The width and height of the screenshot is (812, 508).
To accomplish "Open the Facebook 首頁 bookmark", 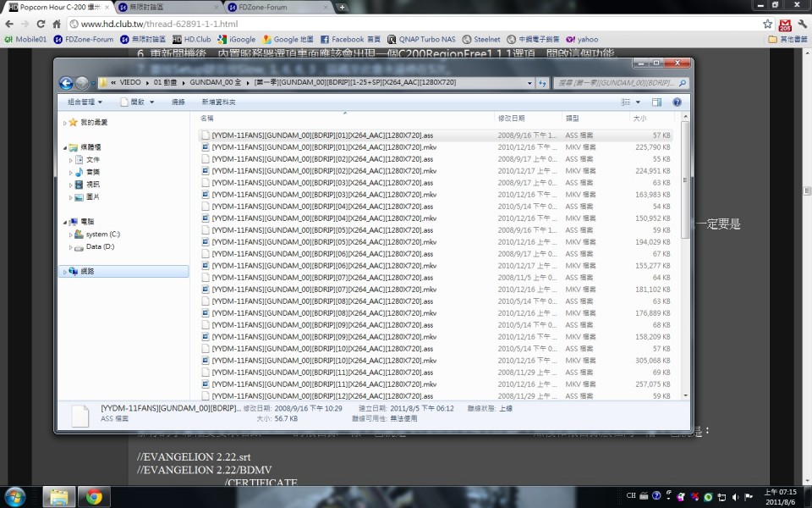I will pos(350,40).
